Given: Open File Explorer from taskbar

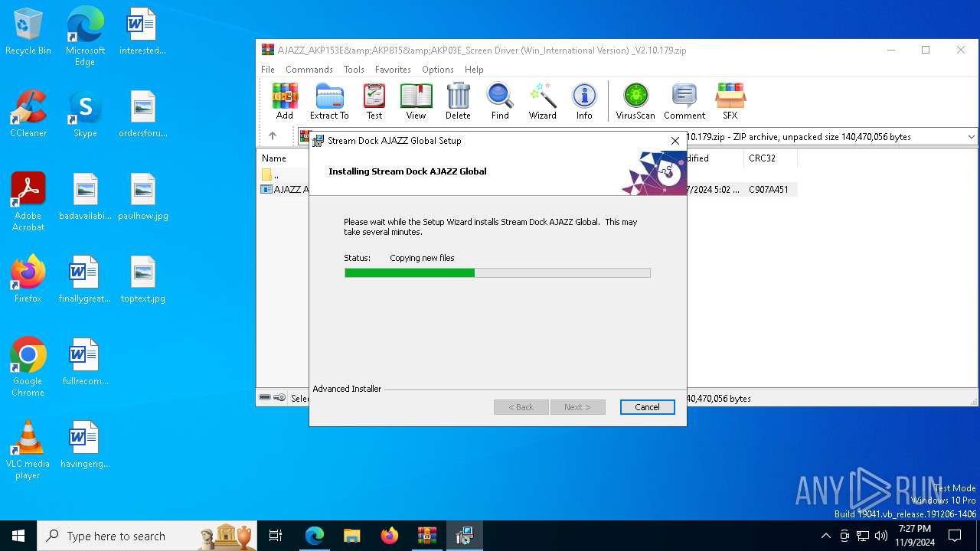Looking at the screenshot, I should 352,536.
